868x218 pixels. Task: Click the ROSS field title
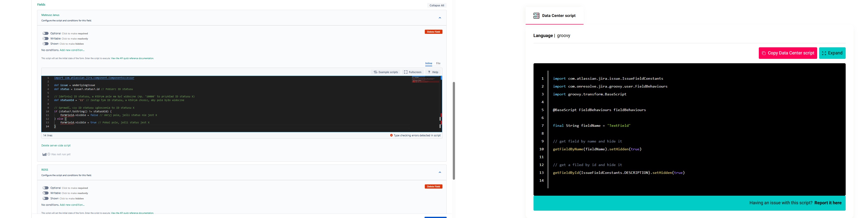pos(45,170)
